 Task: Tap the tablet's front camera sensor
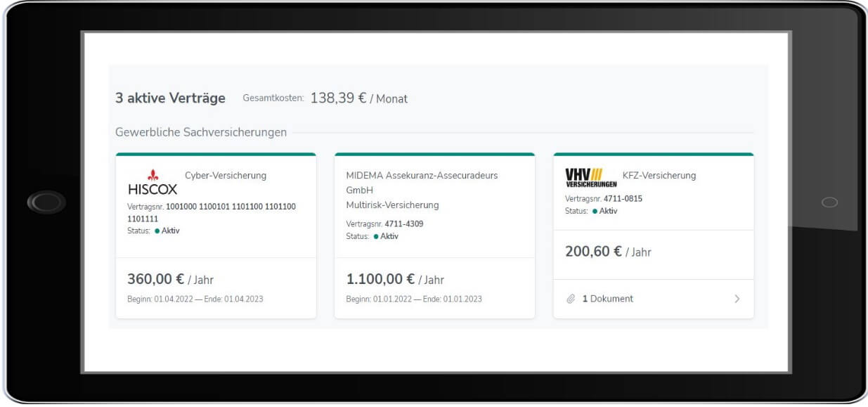[x=829, y=202]
